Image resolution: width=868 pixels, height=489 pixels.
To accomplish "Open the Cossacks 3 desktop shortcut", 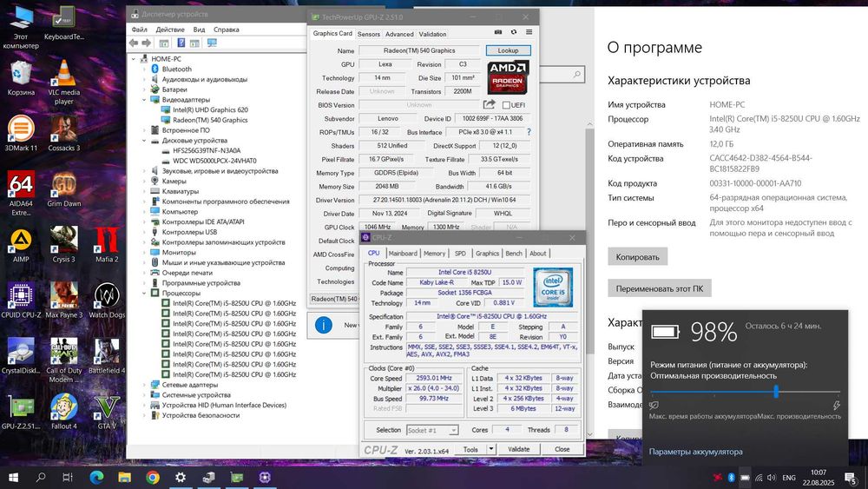I will (x=63, y=134).
